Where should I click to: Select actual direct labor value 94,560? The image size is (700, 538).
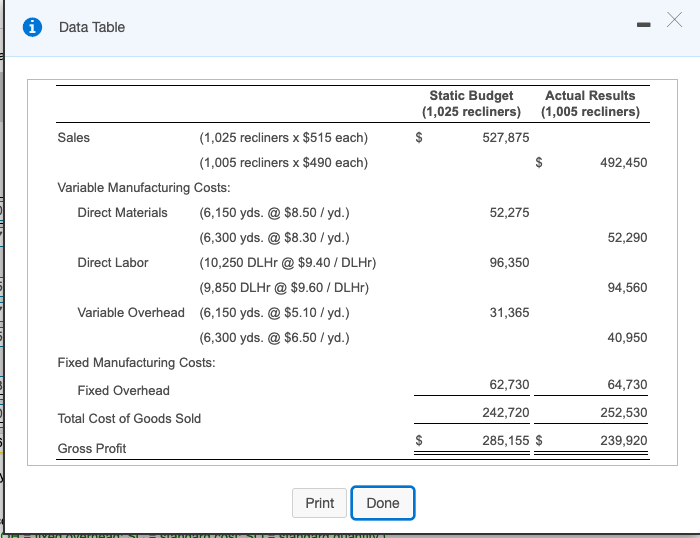coord(627,288)
